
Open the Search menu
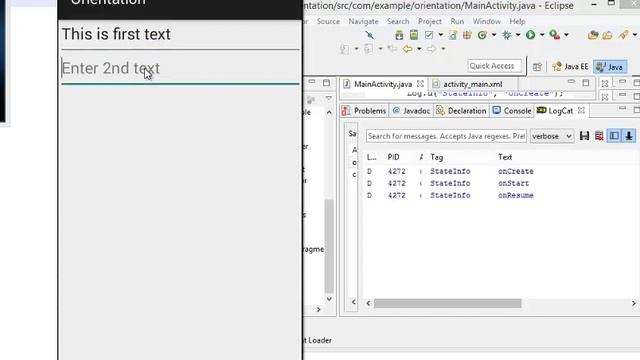pyautogui.click(x=398, y=21)
